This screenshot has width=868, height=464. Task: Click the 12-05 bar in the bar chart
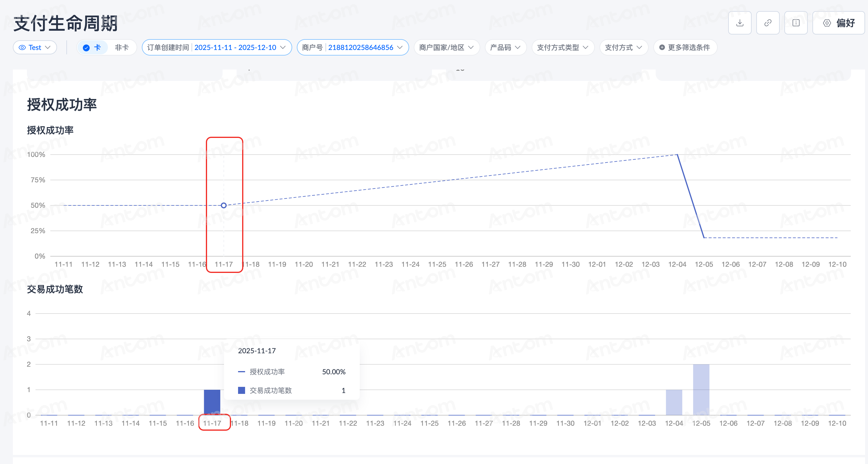701,389
